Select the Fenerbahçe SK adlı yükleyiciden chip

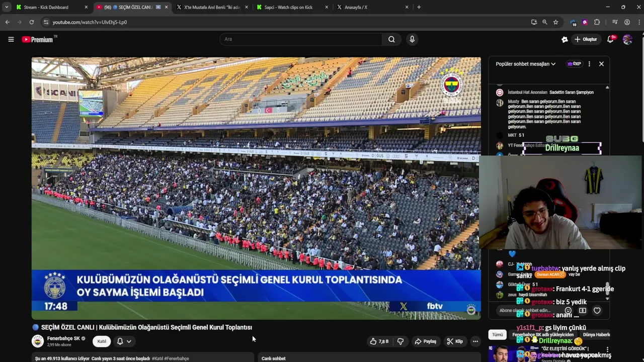tap(543, 334)
